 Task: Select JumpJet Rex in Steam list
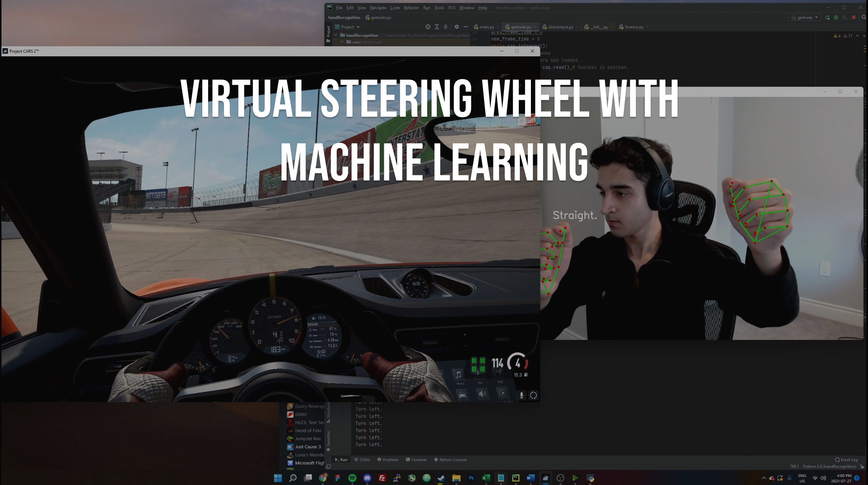[x=305, y=439]
